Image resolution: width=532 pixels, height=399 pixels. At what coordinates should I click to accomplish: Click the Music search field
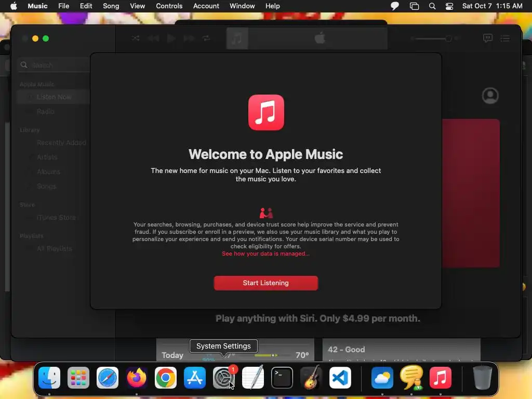click(x=54, y=65)
